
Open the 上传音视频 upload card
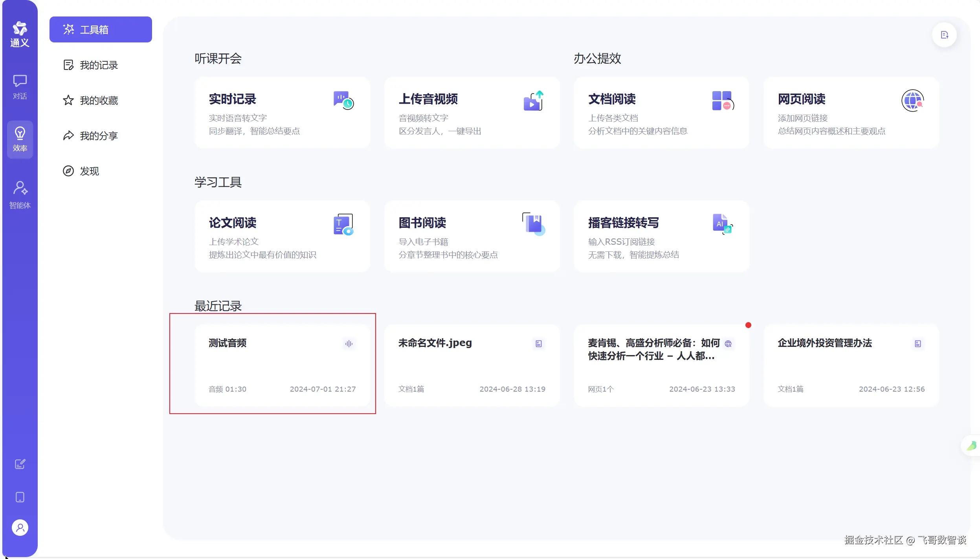click(x=472, y=113)
